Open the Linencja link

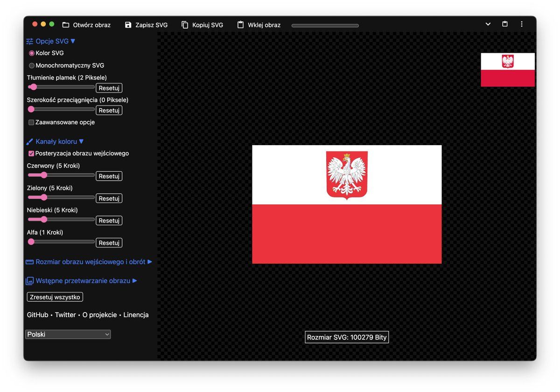tap(136, 315)
